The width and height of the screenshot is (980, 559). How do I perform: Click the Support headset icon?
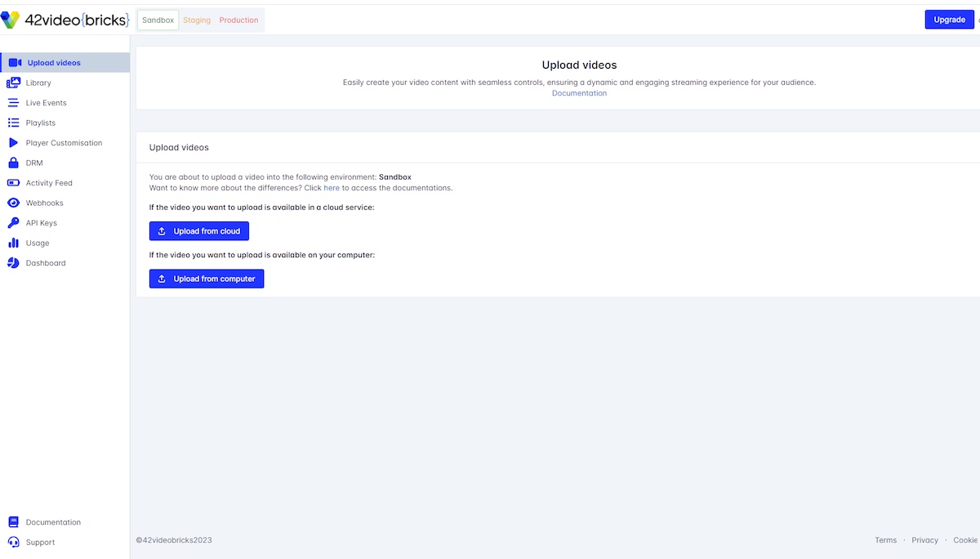pos(13,542)
